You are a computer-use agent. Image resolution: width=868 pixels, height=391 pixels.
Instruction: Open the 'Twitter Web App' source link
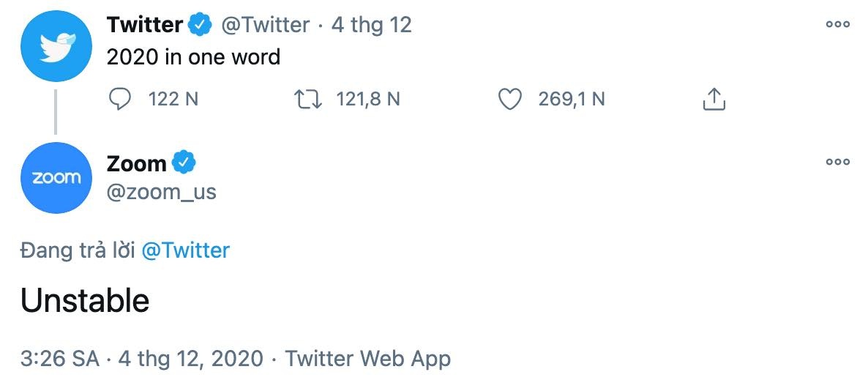367,358
